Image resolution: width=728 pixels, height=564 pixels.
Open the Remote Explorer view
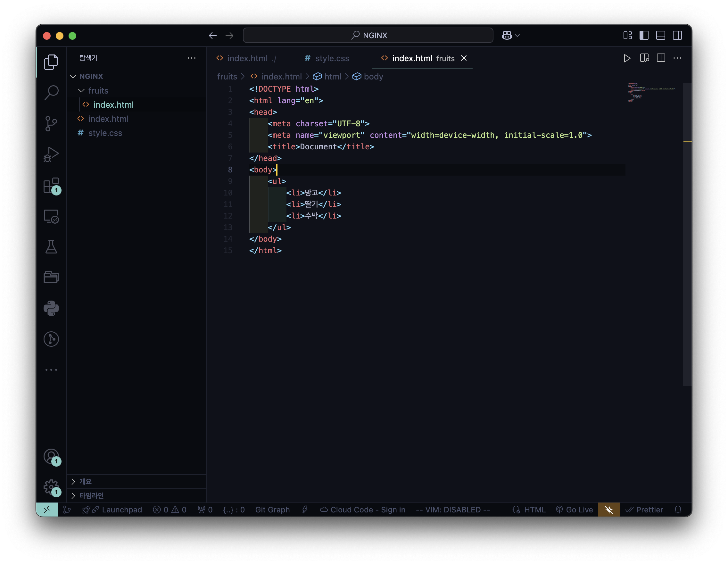click(x=51, y=217)
